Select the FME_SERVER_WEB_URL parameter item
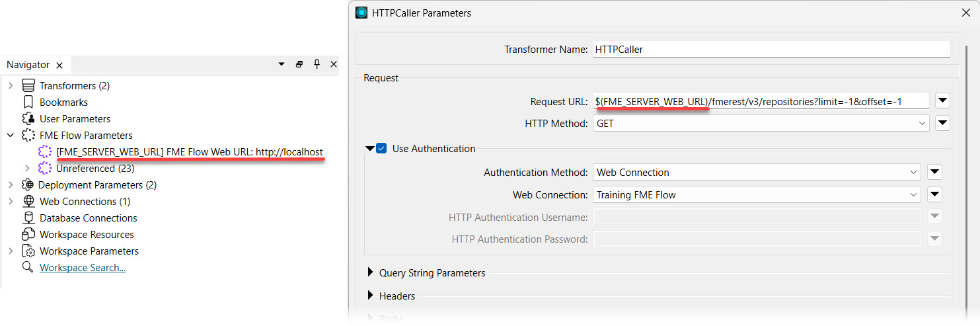The width and height of the screenshot is (980, 326). (x=190, y=152)
